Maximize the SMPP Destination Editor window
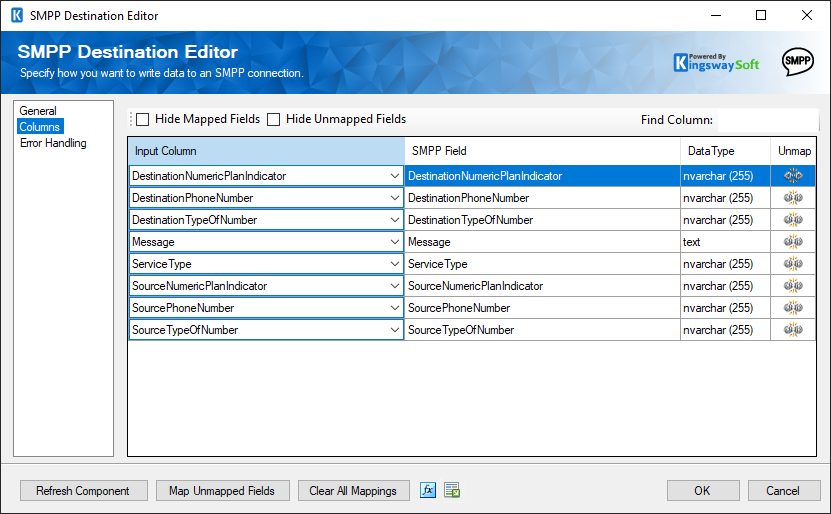831x514 pixels. pos(761,15)
